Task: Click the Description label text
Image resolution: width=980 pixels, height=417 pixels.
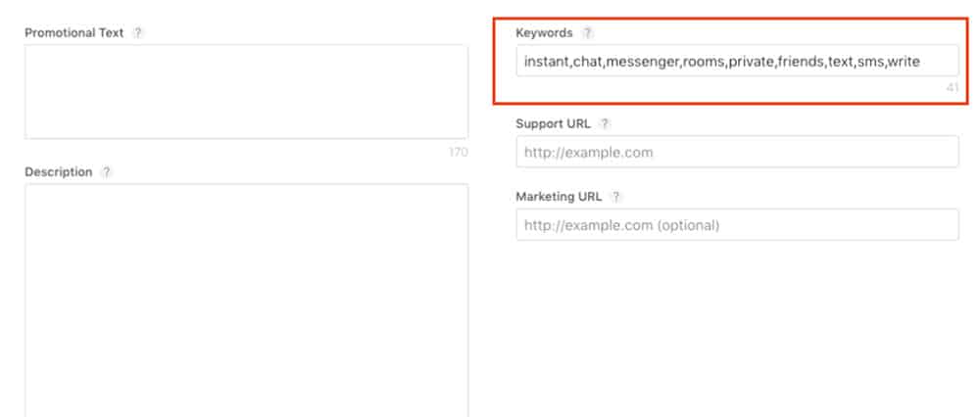Action: (58, 171)
